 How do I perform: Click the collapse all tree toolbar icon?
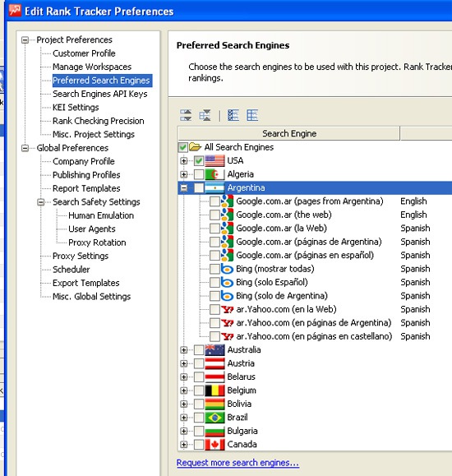[x=205, y=115]
